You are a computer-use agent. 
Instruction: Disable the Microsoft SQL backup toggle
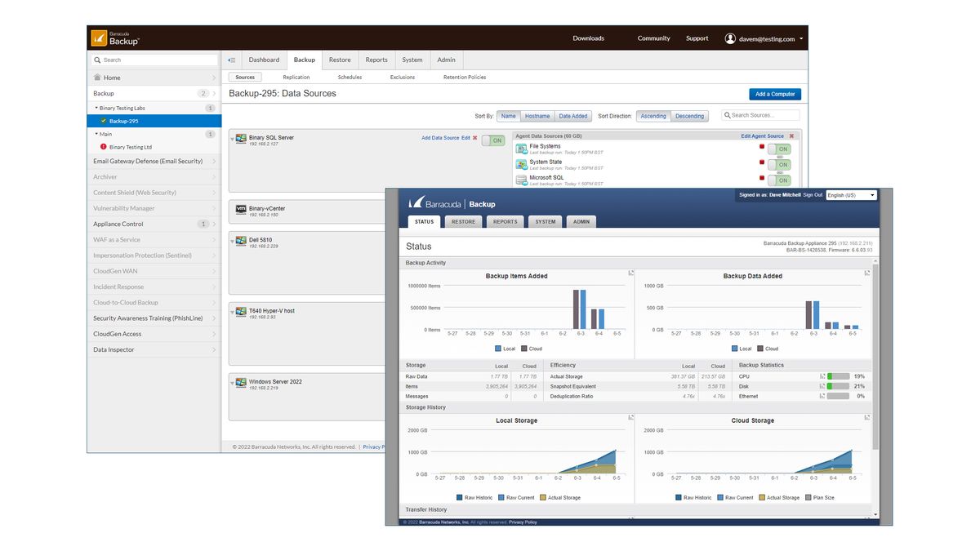781,181
